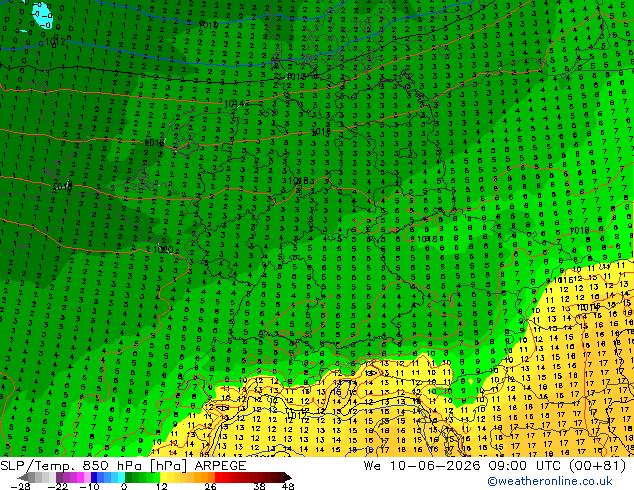This screenshot has height=490, width=634.
Task: Select the darkest maroon swatch in the color scale
Action: [x=287, y=477]
